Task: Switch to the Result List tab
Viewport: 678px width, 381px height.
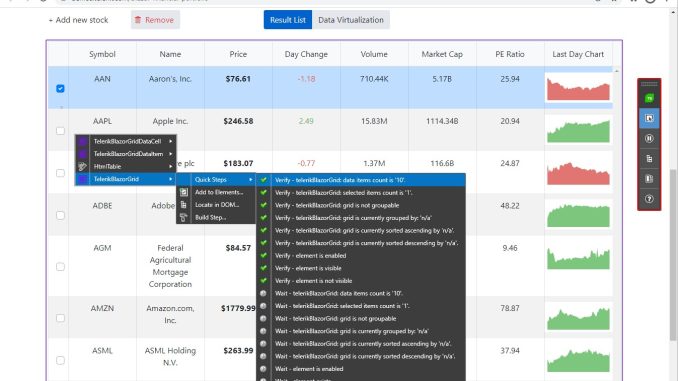Action: point(288,20)
